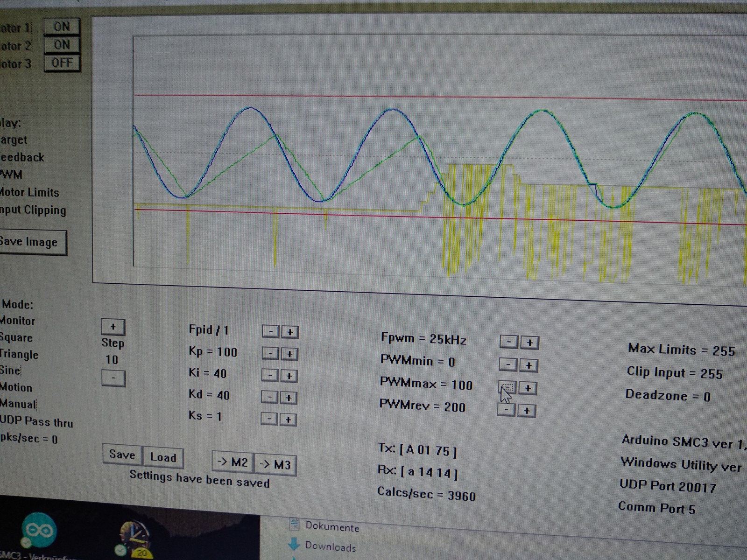The image size is (747, 560).
Task: Toggle Feedback trace display
Action: pyautogui.click(x=22, y=157)
